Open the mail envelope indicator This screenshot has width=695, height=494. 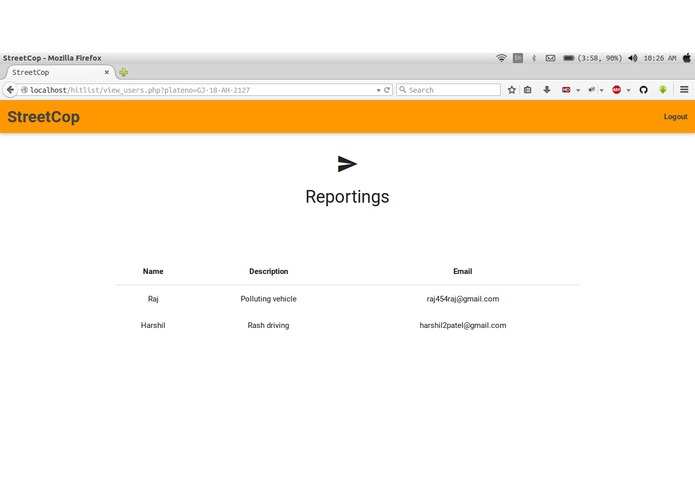click(x=551, y=58)
